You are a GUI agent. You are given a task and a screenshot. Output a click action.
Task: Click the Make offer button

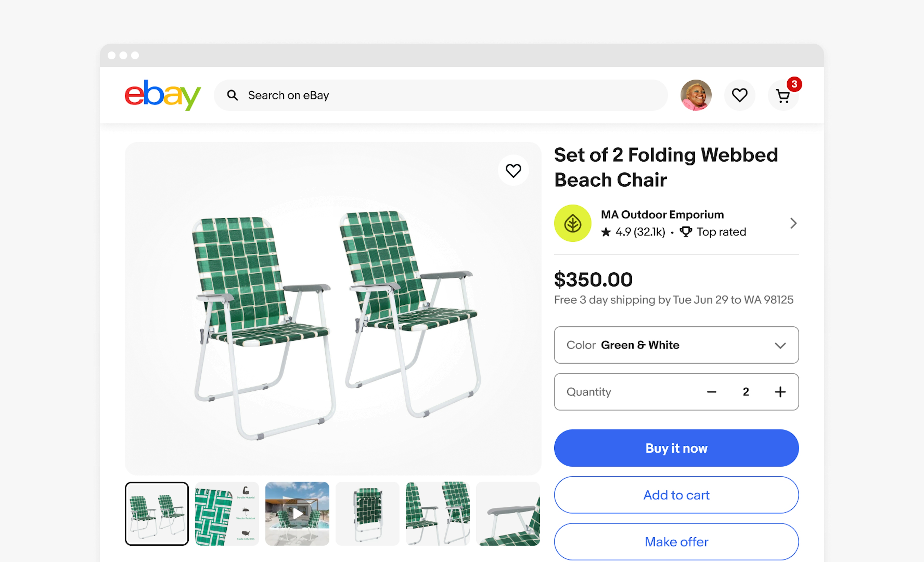(676, 541)
